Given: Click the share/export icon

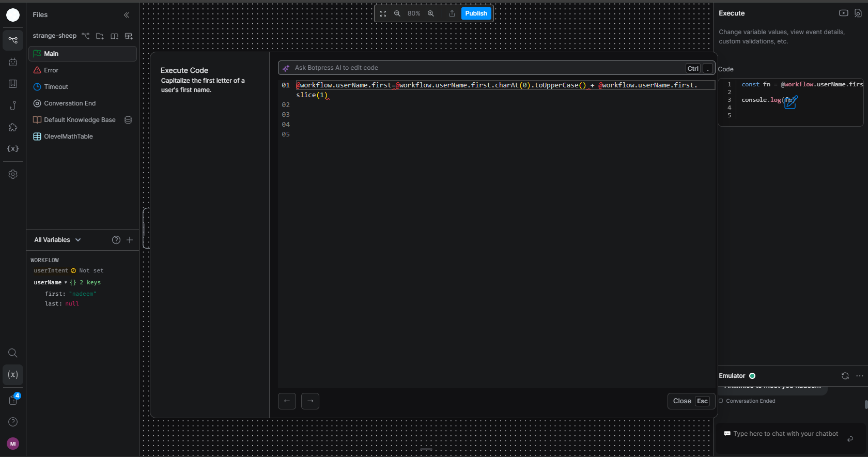Looking at the screenshot, I should pos(452,13).
